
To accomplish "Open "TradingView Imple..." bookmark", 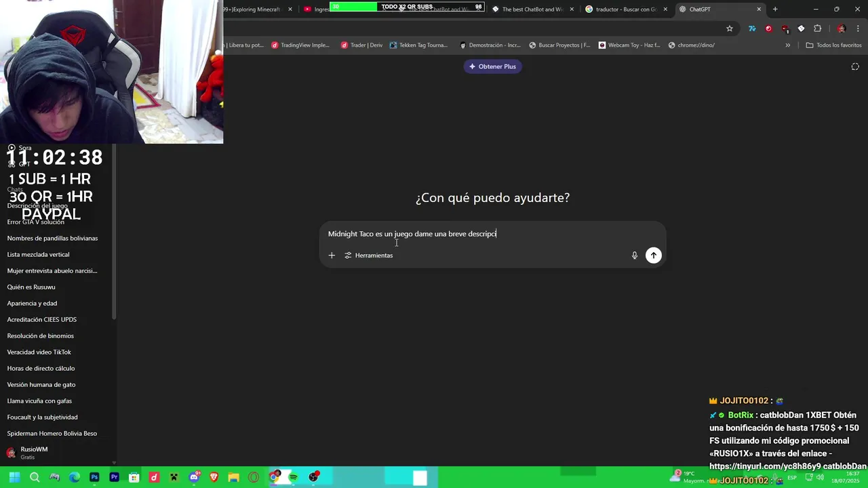I will pos(300,45).
